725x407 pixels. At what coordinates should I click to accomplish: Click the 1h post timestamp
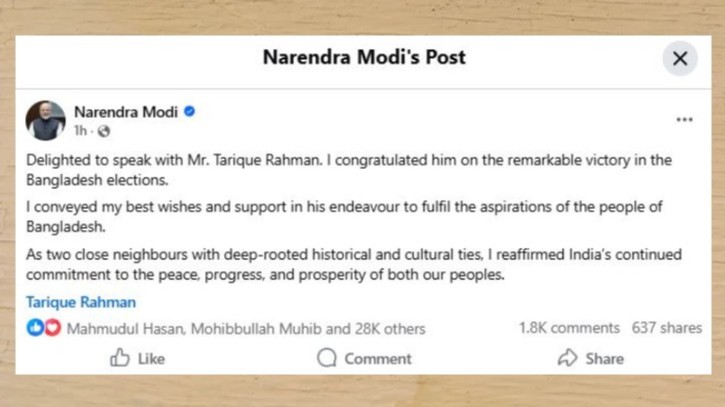[80, 131]
